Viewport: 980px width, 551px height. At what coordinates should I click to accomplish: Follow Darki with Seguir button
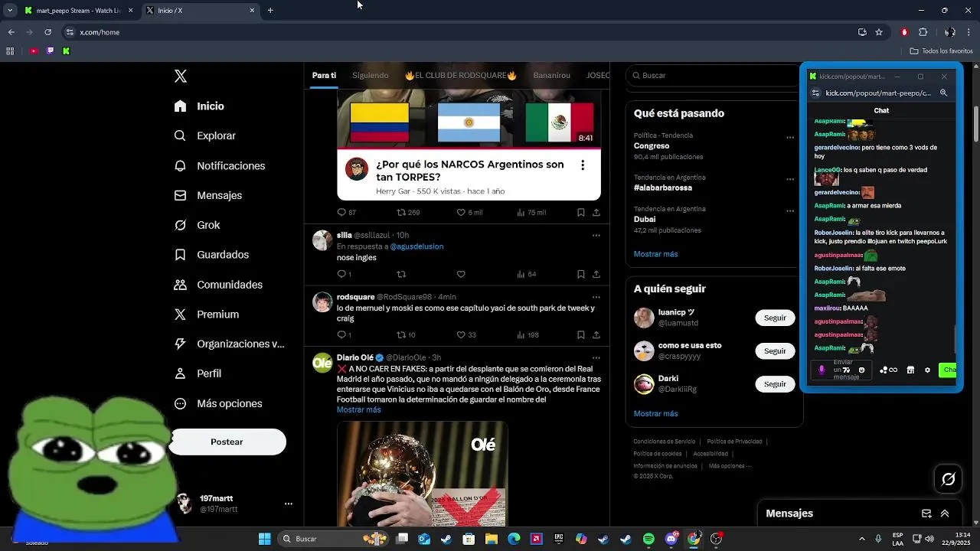tap(775, 383)
